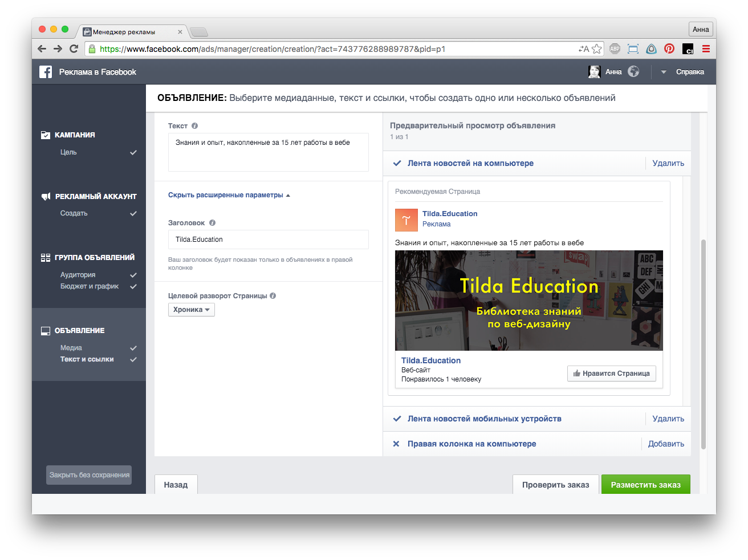Go to Медиа step in sidebar
748x560 pixels.
coord(71,348)
